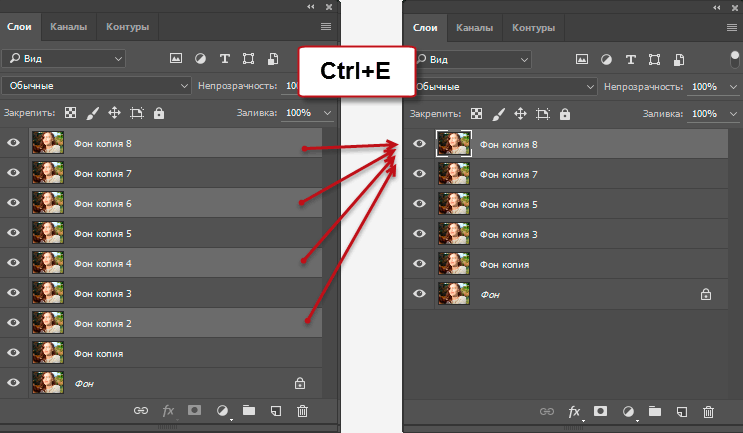
Task: Click Заливка 100% field, left panel
Action: coord(299,113)
